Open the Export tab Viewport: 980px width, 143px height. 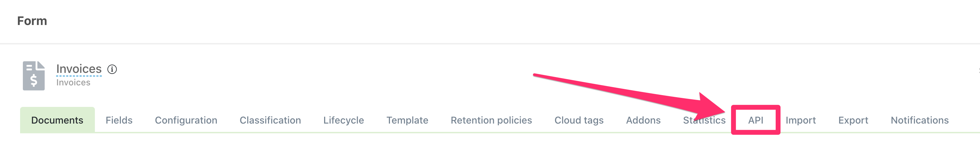853,120
